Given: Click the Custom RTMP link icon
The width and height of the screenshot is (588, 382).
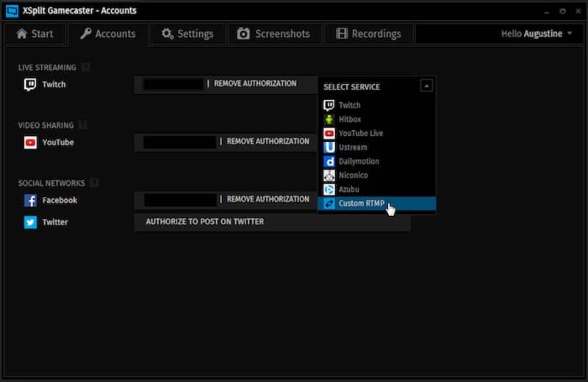Looking at the screenshot, I should (x=329, y=203).
